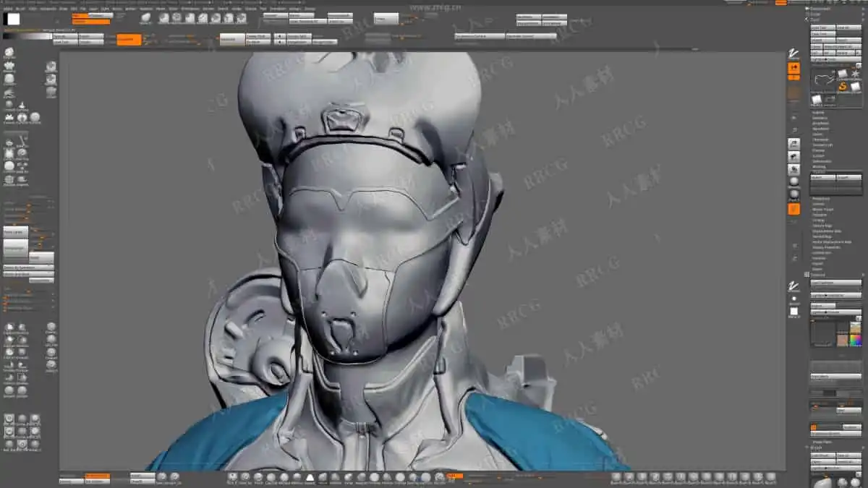
Task: Click the white cone-shaped brush icon in bottom shelf
Action: tap(309, 477)
